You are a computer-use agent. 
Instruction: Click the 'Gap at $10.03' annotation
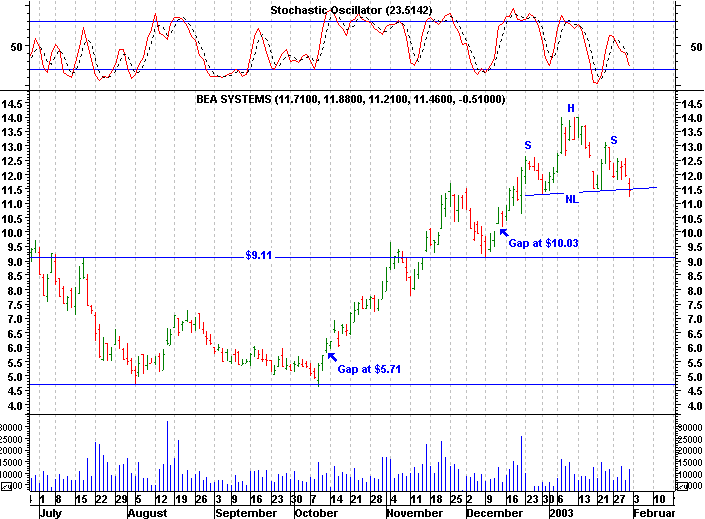click(543, 243)
